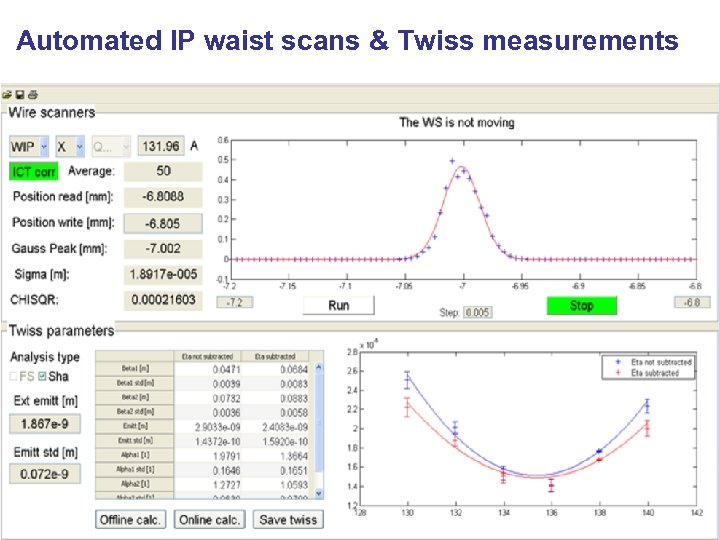This screenshot has height=540, width=720.
Task: Click the Sigma value 1.8917e-005
Action: click(x=163, y=275)
